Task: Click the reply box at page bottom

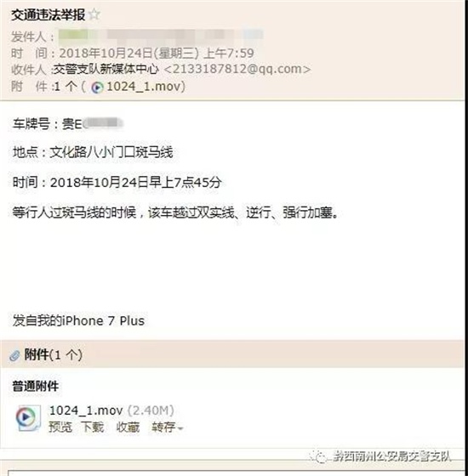Action: pos(237,473)
